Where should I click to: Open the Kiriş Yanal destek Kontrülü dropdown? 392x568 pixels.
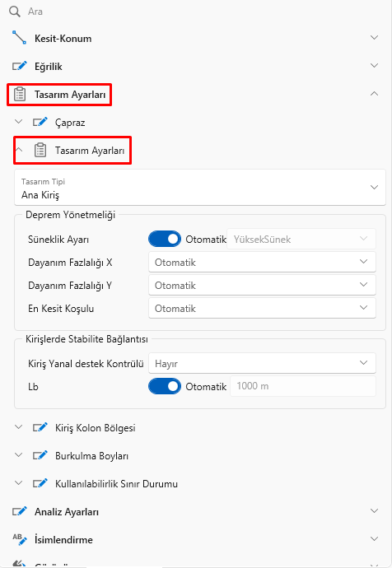[x=262, y=363]
